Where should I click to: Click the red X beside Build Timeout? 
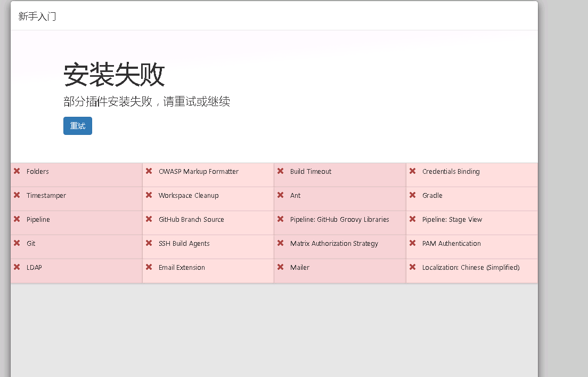(x=281, y=171)
